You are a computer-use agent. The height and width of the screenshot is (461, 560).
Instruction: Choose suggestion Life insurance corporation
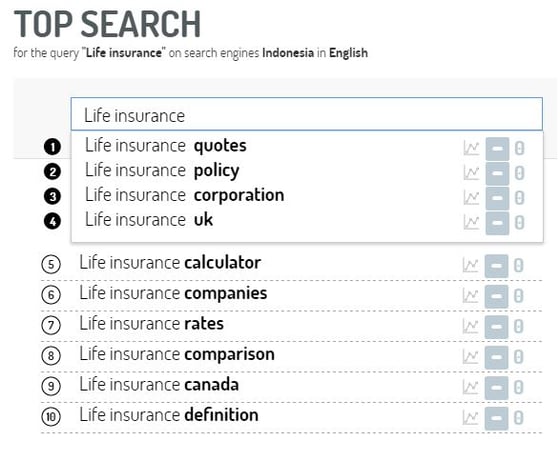pyautogui.click(x=185, y=195)
